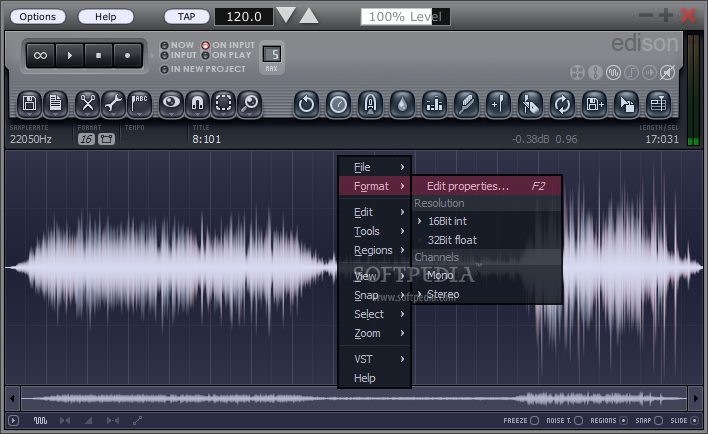
Task: Click the droplet blur icon
Action: click(x=402, y=104)
